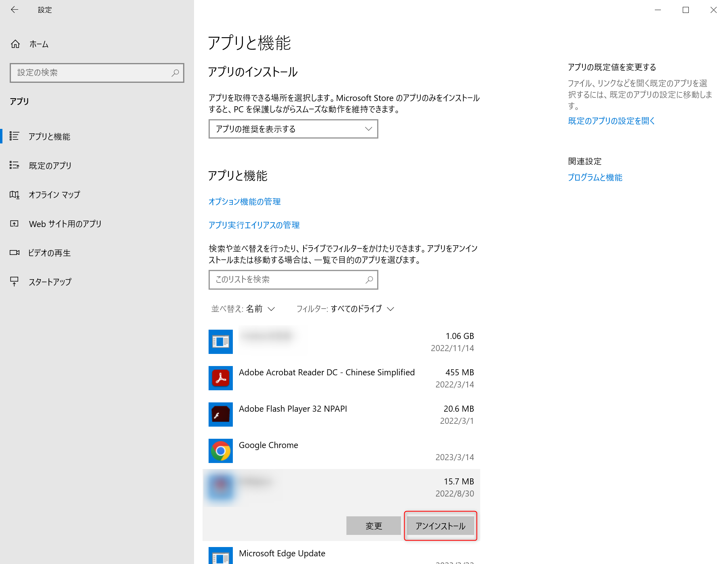
Task: Open アプリの推奨を表示する dropdown
Action: pyautogui.click(x=293, y=129)
